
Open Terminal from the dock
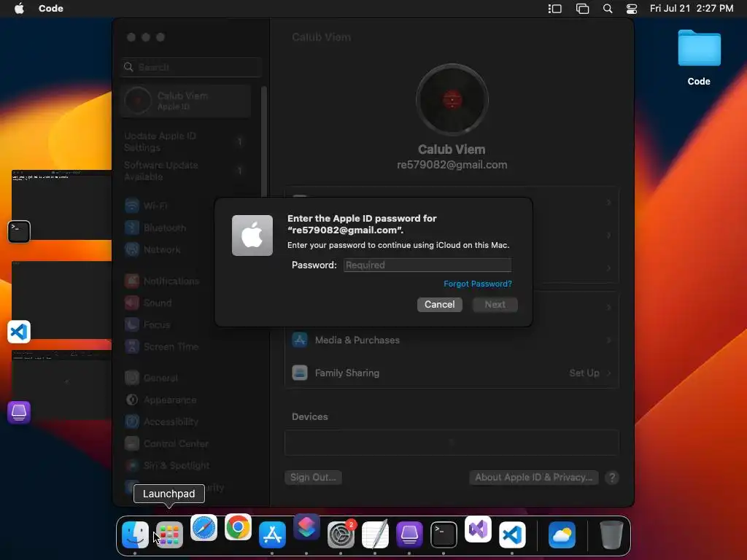coord(444,534)
